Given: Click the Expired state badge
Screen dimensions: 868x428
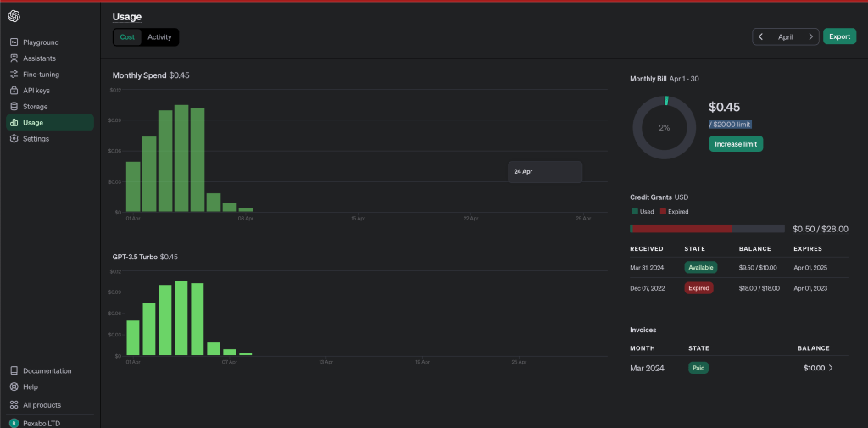Looking at the screenshot, I should pyautogui.click(x=698, y=288).
